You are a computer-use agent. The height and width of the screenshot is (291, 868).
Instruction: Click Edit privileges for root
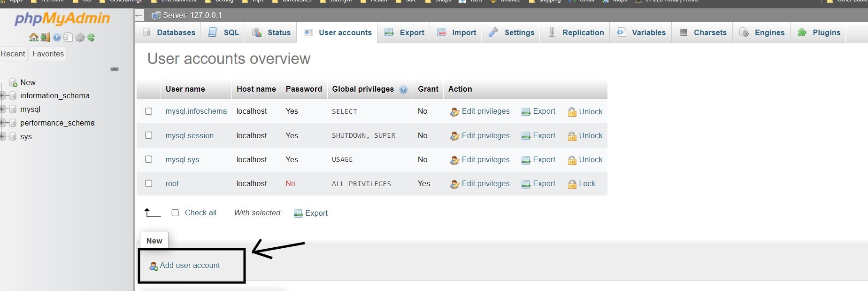coord(485,184)
